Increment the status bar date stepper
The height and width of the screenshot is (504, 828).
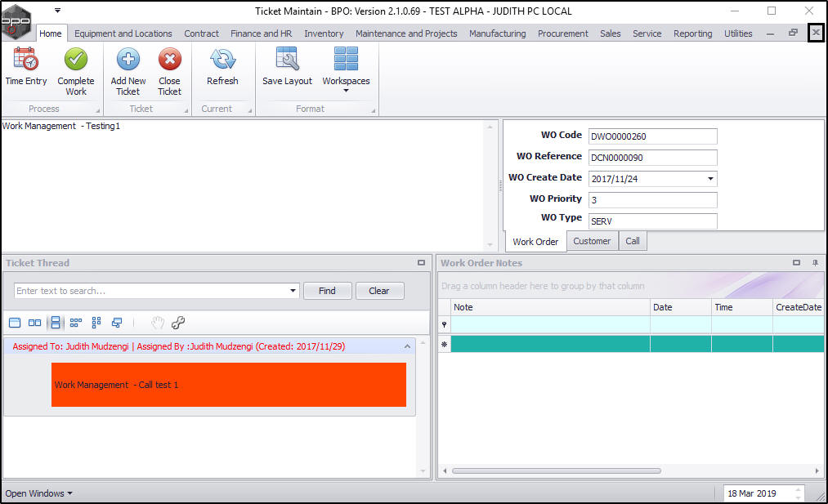[x=798, y=490]
